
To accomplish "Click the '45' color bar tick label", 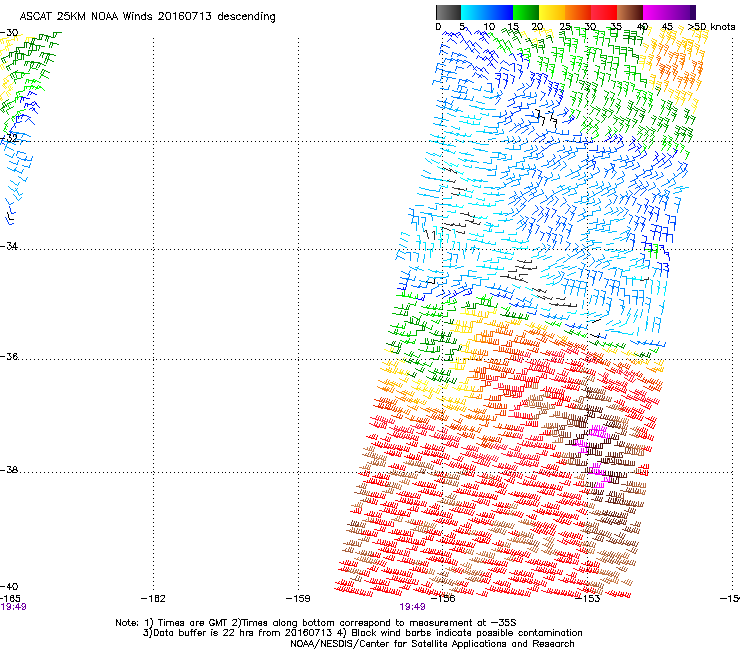I will point(667,26).
